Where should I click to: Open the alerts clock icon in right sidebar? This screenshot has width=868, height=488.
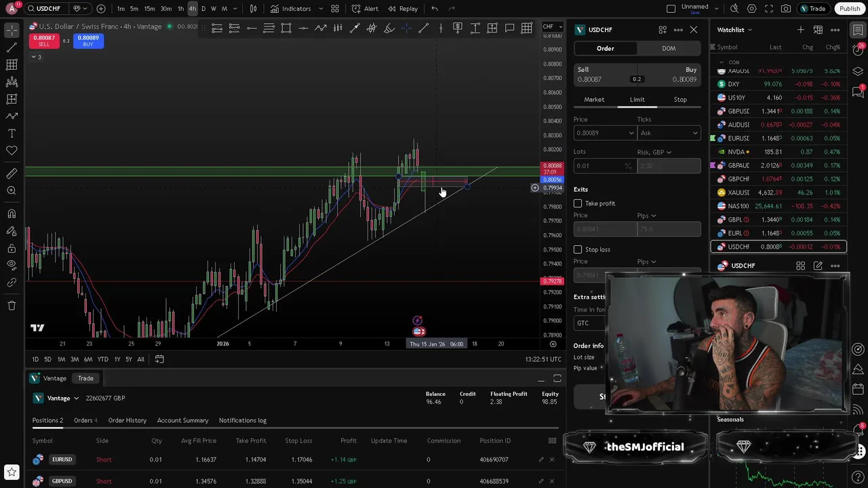pyautogui.click(x=858, y=51)
